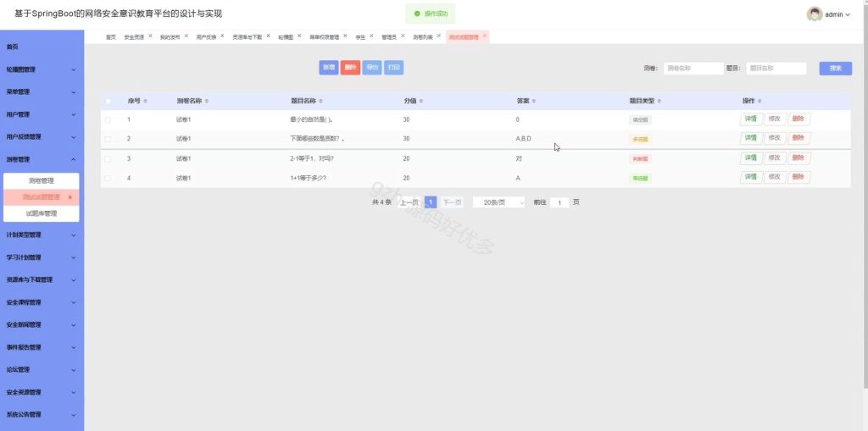Screen dimensions: 868x431
Task: Expand the 资源库与下载管理 sidebar menu
Action: pos(42,280)
